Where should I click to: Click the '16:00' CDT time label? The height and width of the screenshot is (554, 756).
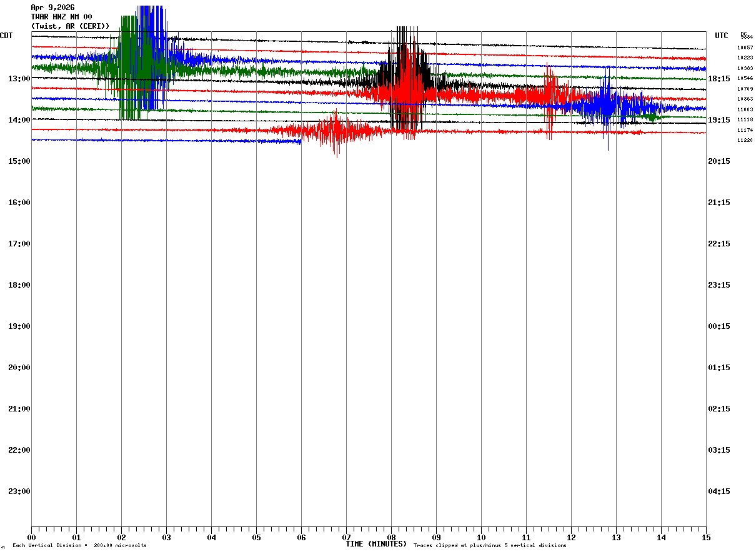(x=19, y=202)
